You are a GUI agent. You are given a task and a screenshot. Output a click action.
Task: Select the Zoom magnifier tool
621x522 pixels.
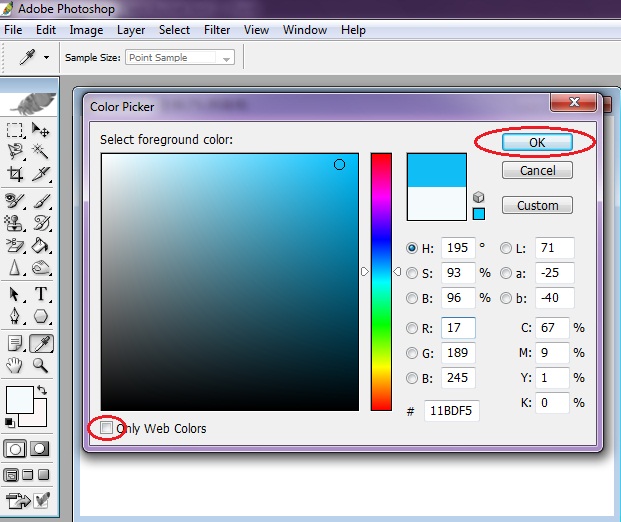[40, 365]
